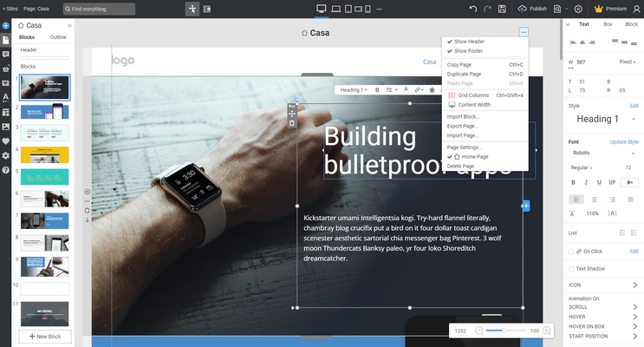Click the page options three-dots button

[524, 32]
